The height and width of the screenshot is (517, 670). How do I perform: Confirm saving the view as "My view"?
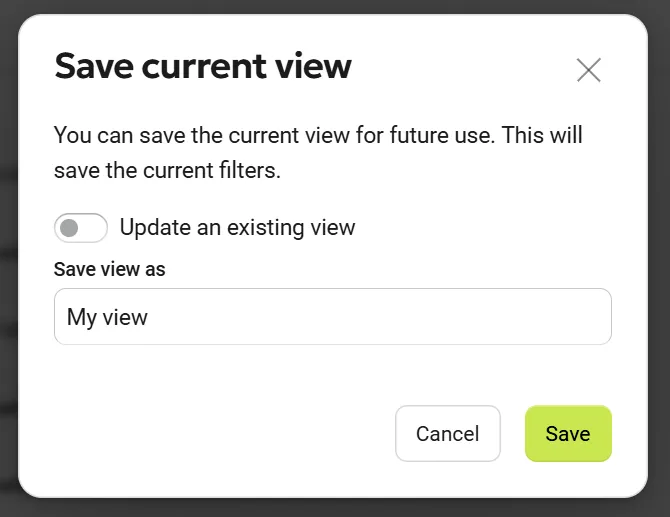tap(568, 434)
